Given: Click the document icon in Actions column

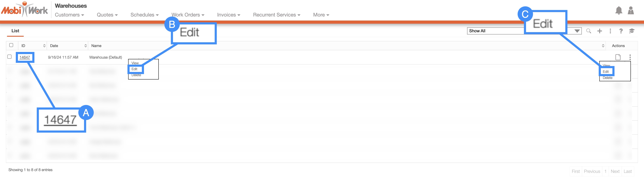Looking at the screenshot, I should click(x=618, y=57).
